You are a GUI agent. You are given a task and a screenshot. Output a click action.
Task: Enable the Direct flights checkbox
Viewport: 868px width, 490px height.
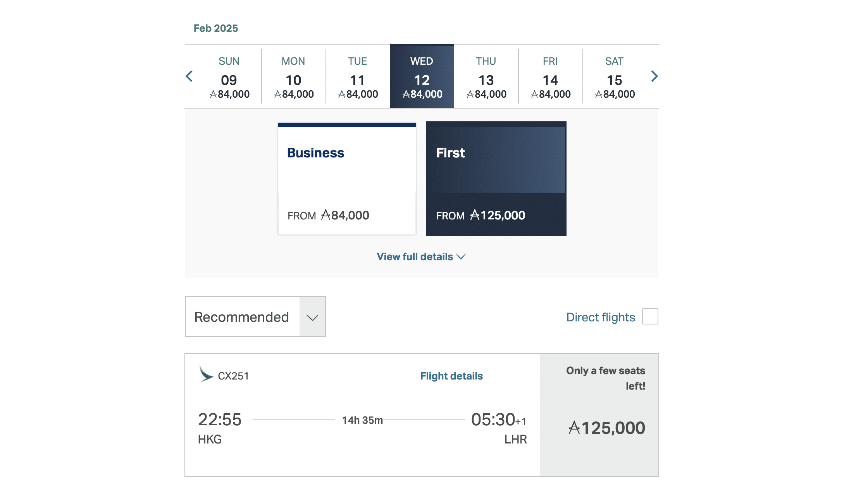pyautogui.click(x=650, y=316)
